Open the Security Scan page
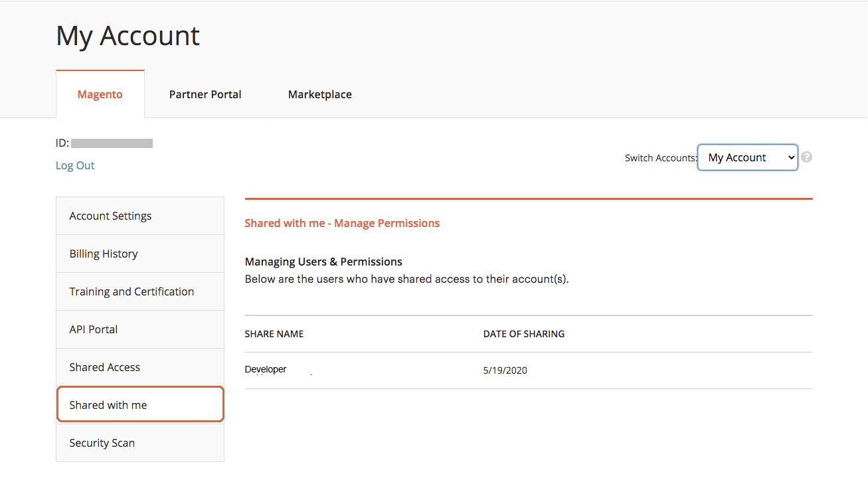Image resolution: width=868 pixels, height=482 pixels. coord(102,443)
